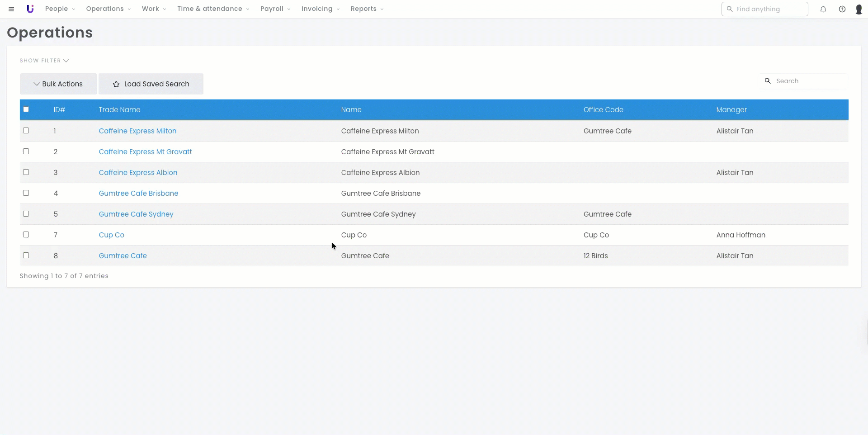The height and width of the screenshot is (435, 868).
Task: Click the Operations page heading
Action: (x=50, y=33)
